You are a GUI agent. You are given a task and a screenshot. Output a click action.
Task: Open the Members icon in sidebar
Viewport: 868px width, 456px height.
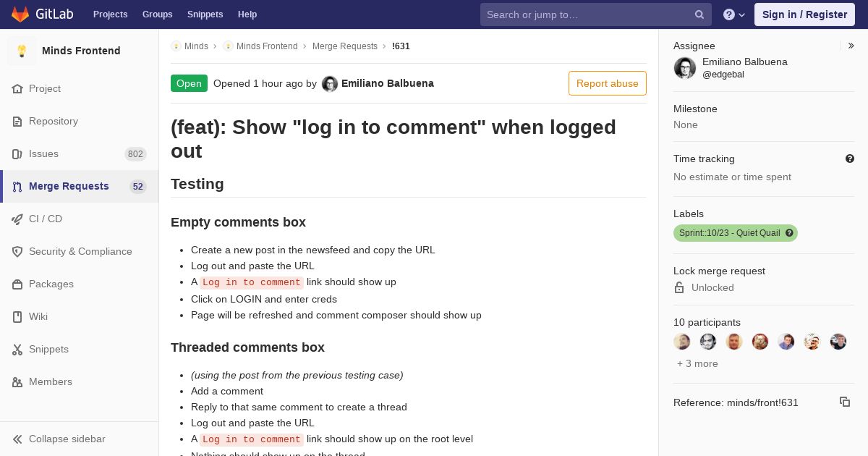point(17,382)
